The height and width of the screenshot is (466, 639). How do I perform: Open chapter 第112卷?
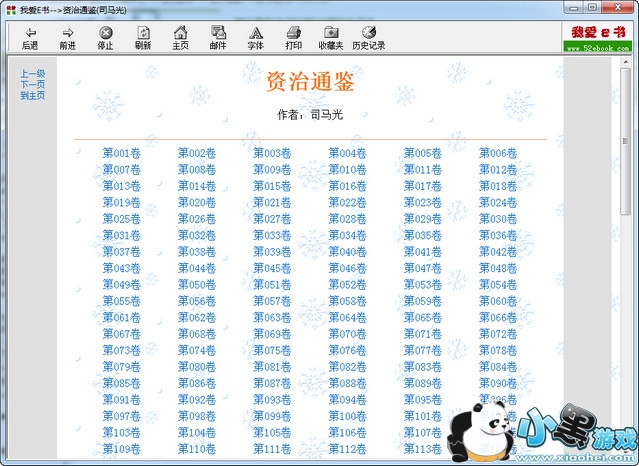(348, 449)
